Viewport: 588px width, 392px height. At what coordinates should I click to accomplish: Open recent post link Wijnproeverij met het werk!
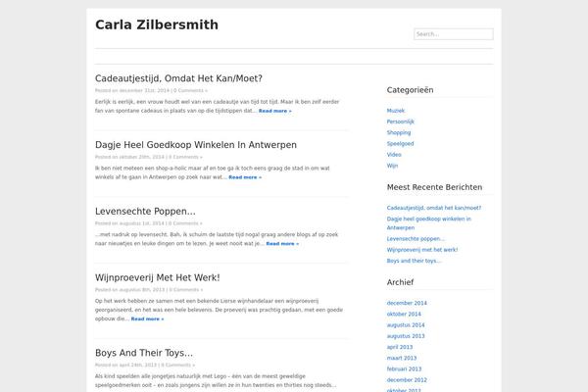click(422, 250)
